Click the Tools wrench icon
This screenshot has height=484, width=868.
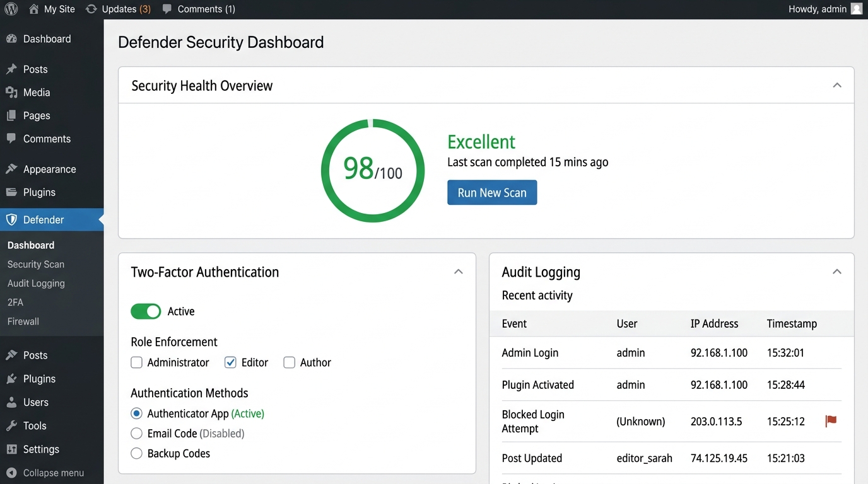(11, 426)
